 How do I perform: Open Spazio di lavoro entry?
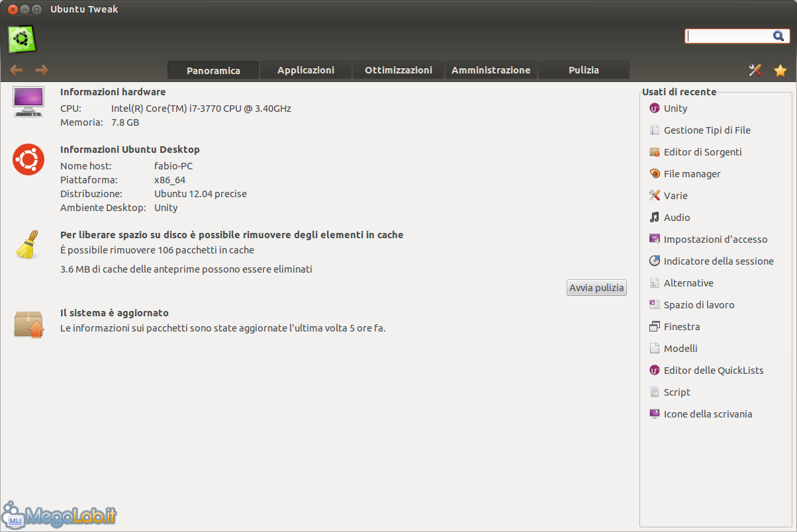coord(699,305)
